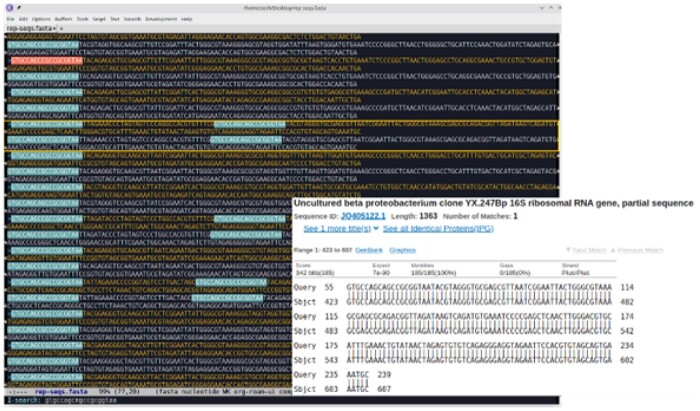The width and height of the screenshot is (700, 411).
Task: Click See all Identical Proteins(IPG) link
Action: (x=431, y=228)
